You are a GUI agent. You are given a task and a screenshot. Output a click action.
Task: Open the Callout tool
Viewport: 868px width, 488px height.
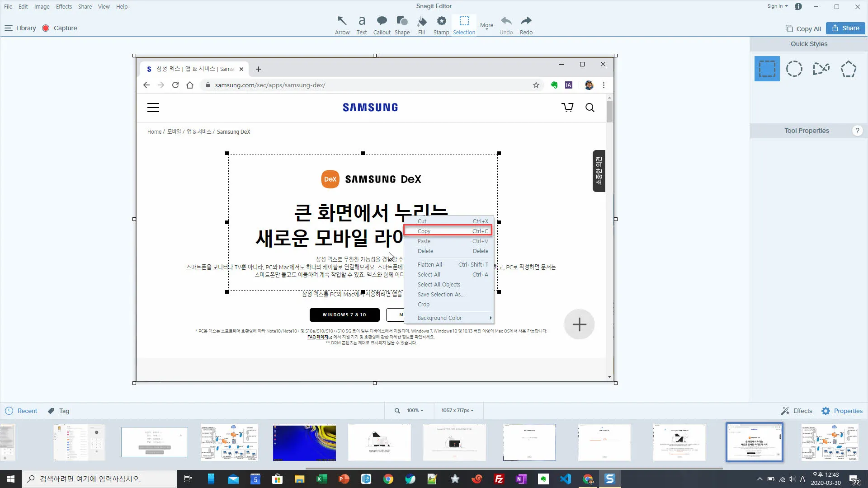pos(382,23)
